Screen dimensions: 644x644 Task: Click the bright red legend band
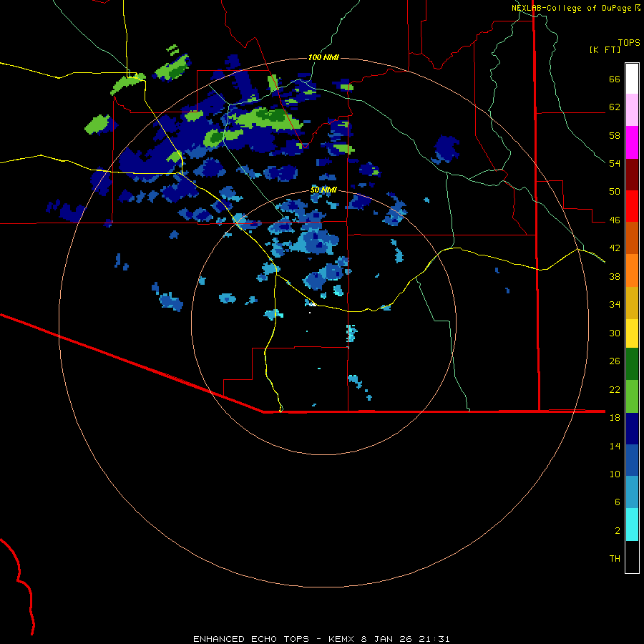pos(632,207)
